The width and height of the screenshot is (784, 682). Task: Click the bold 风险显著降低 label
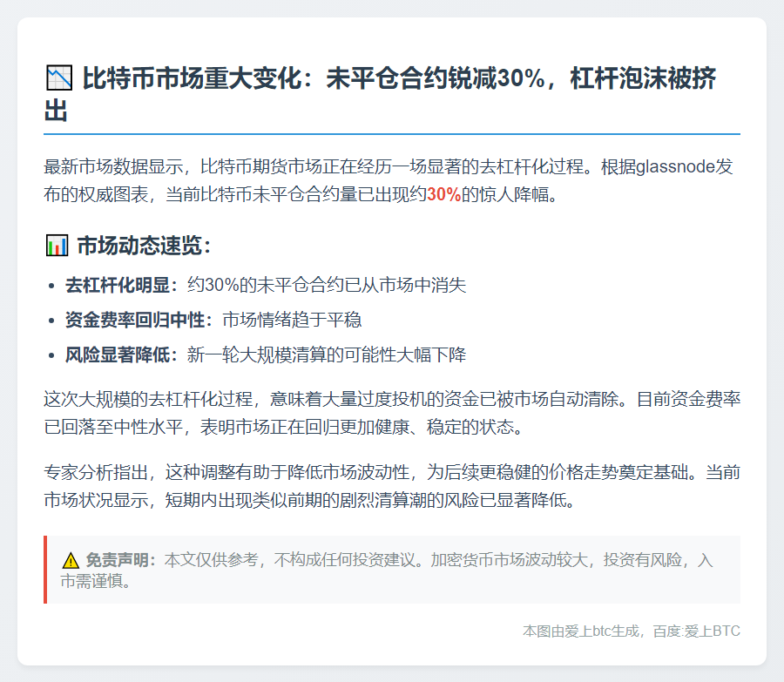coord(121,355)
